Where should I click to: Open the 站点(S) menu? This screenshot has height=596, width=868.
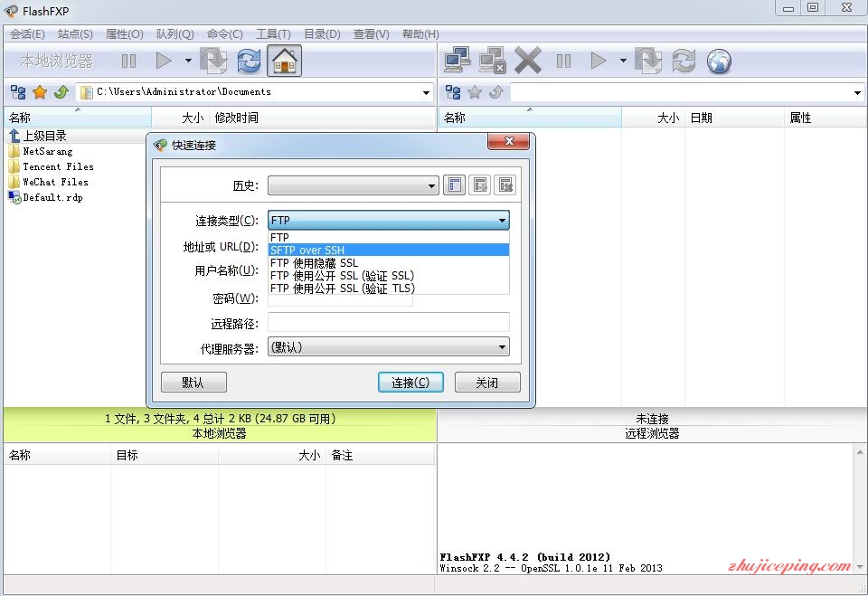coord(75,34)
